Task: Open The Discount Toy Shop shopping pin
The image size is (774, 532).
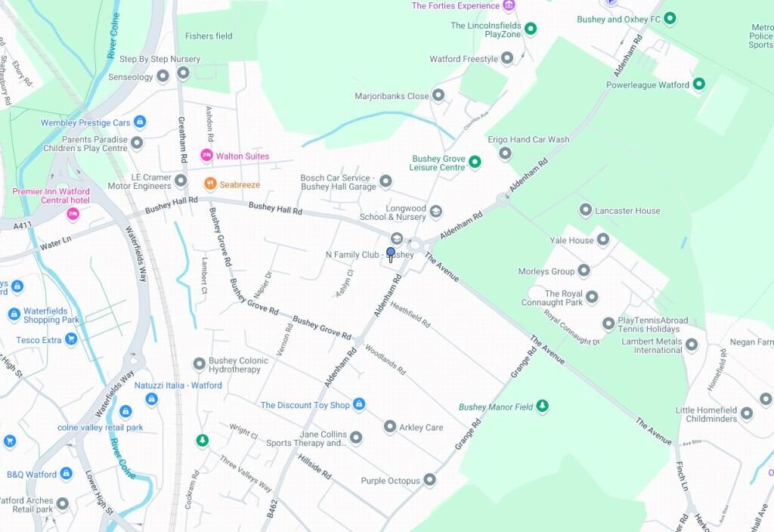Action: [x=359, y=404]
